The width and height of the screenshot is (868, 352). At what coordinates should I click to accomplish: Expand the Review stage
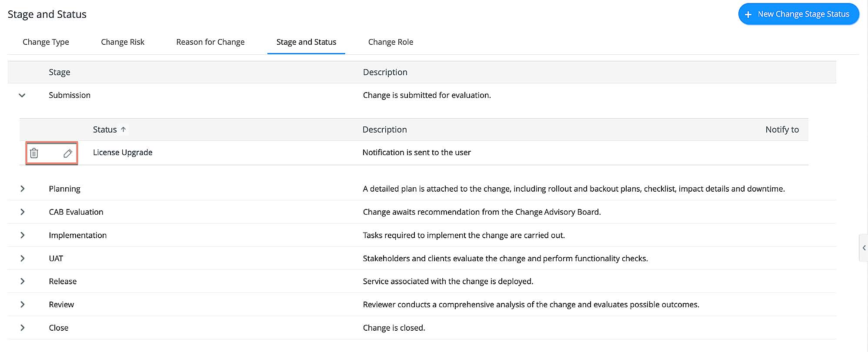(x=22, y=305)
